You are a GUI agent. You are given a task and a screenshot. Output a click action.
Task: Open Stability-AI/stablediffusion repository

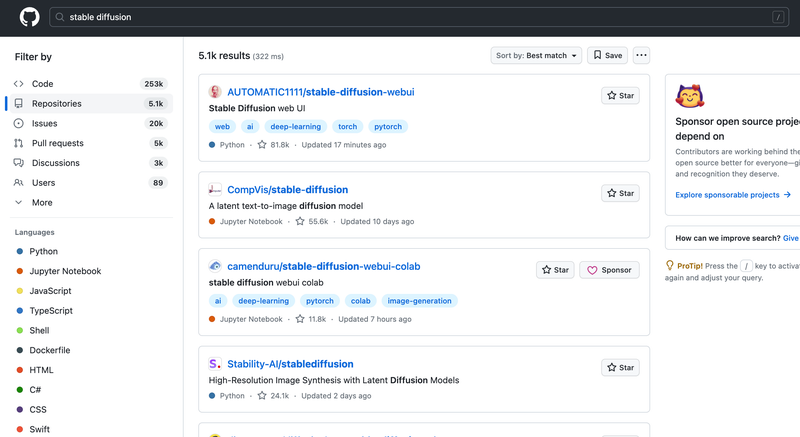click(x=290, y=364)
